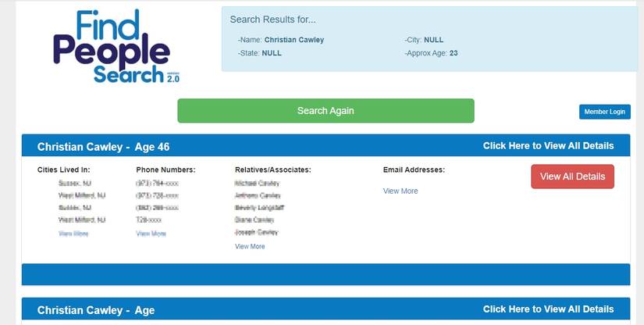
Task: Click the Name value 'Christian Cawley'
Action: coord(294,40)
